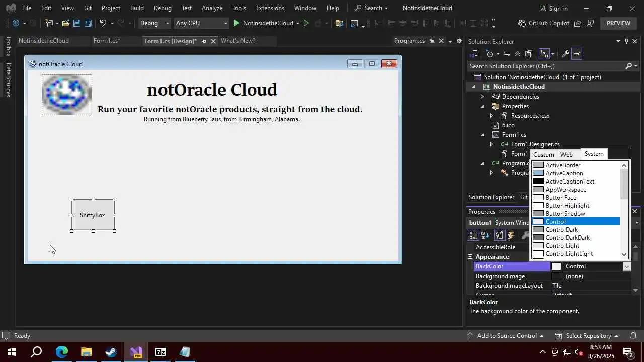Open the Send Feedback icon near PREVIEW

tap(590, 23)
